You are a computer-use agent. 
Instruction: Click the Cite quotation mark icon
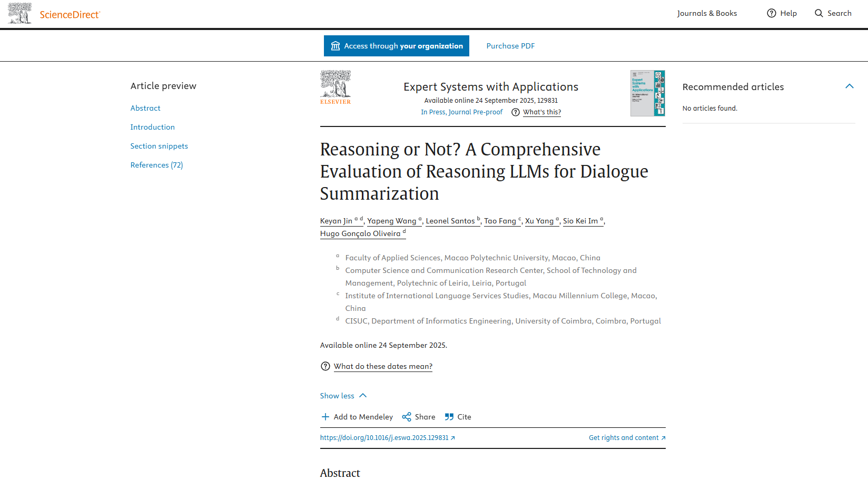tap(449, 417)
